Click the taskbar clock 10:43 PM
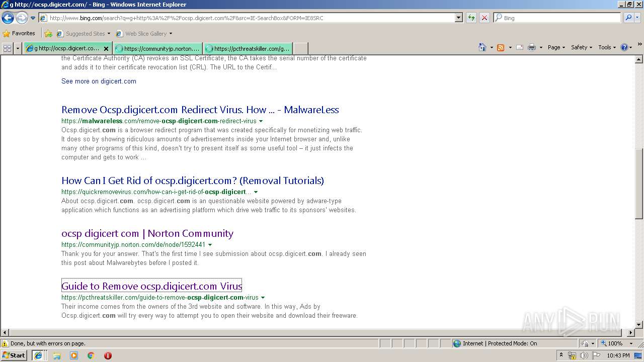 coord(618,355)
